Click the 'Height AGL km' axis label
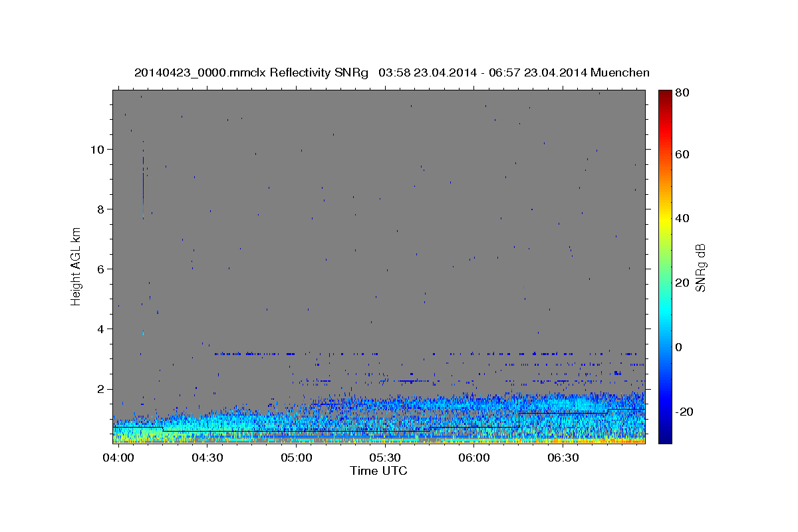Screen dimensions: 798x532 [76, 266]
